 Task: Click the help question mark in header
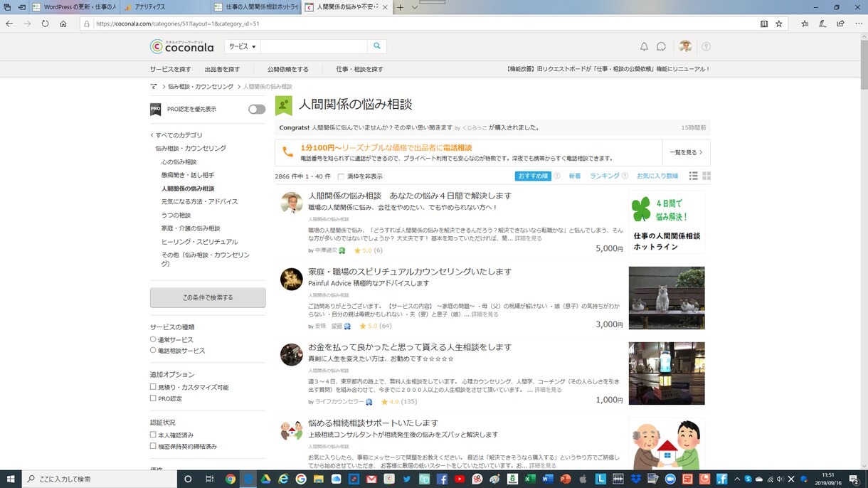pyautogui.click(x=706, y=46)
